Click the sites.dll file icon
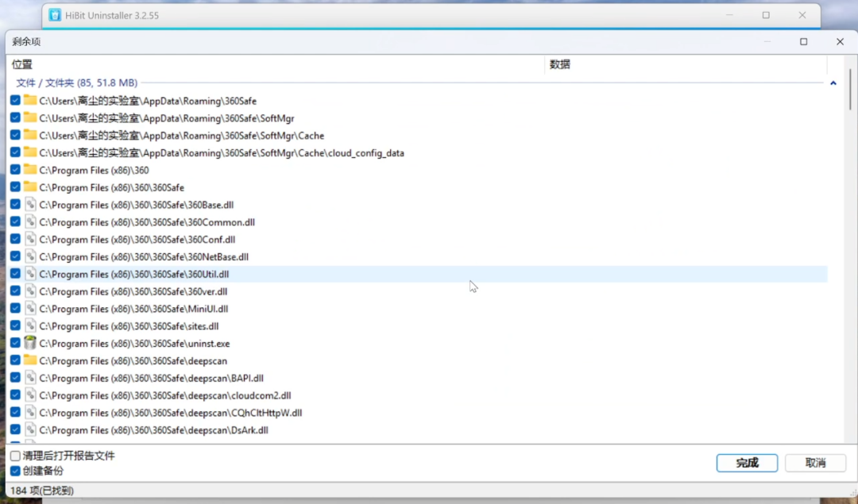This screenshot has width=858, height=504. (30, 325)
